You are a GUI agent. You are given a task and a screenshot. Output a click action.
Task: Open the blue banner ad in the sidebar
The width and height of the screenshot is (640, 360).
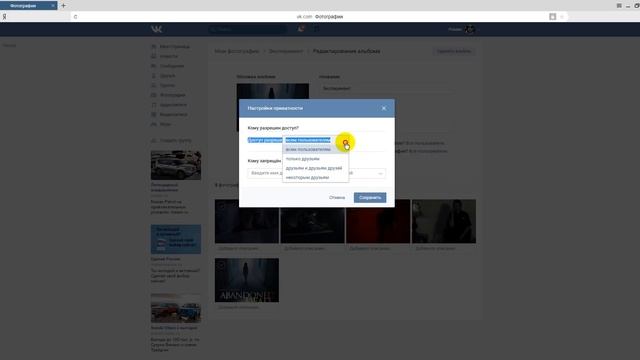click(x=176, y=239)
